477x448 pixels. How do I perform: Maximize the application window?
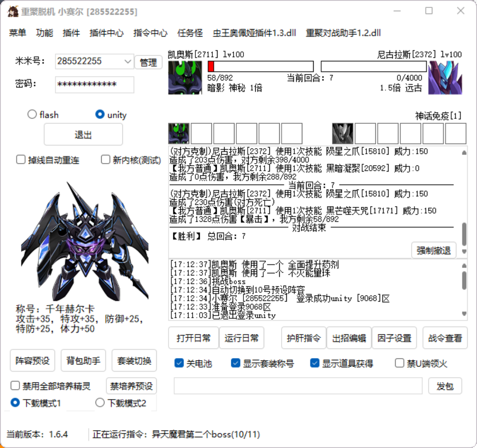click(429, 11)
